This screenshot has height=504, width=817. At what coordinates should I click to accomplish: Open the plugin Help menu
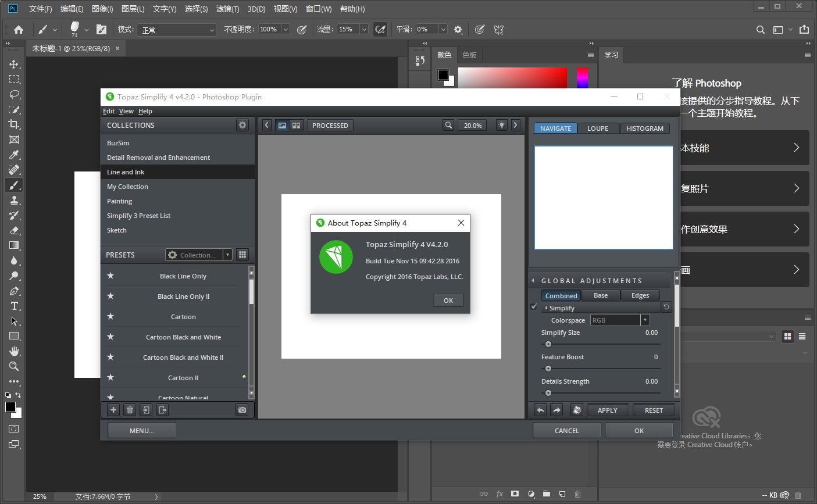point(145,111)
